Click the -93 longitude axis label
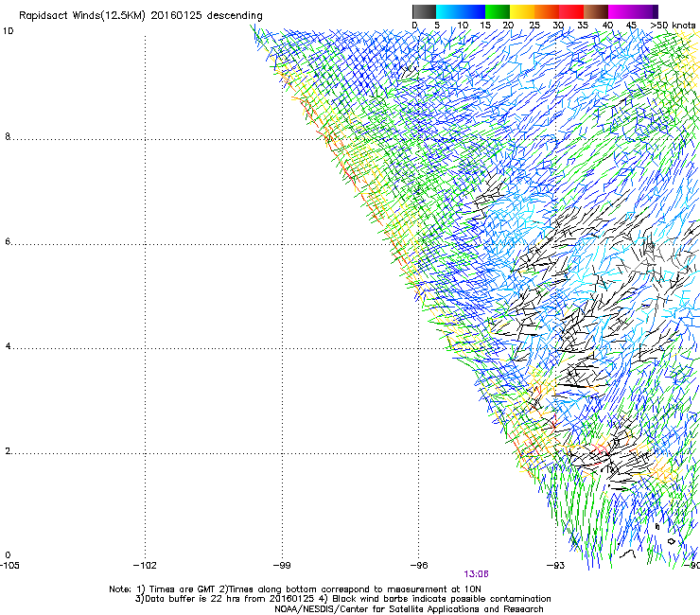Screen dimensions: 700x615 pyautogui.click(x=556, y=566)
